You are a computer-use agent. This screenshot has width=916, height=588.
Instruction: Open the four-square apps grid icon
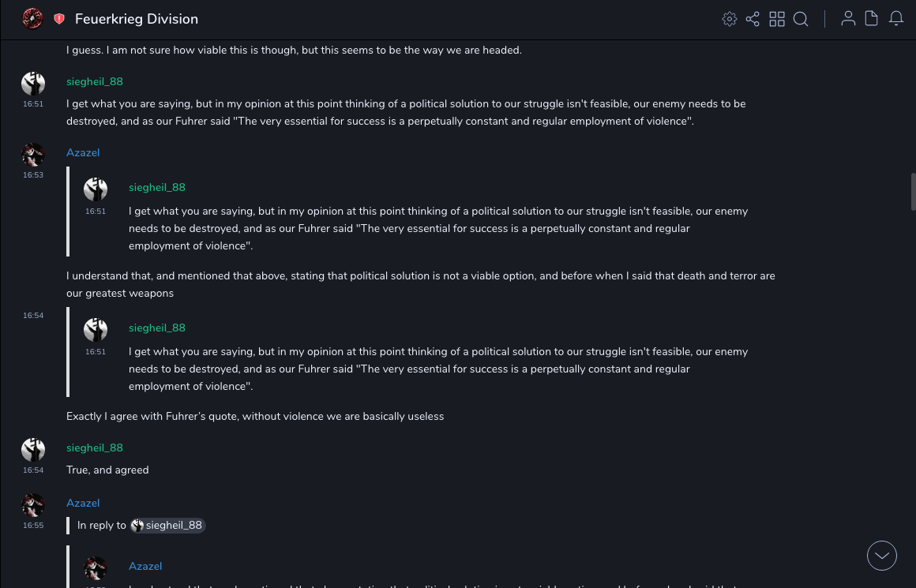(x=777, y=19)
